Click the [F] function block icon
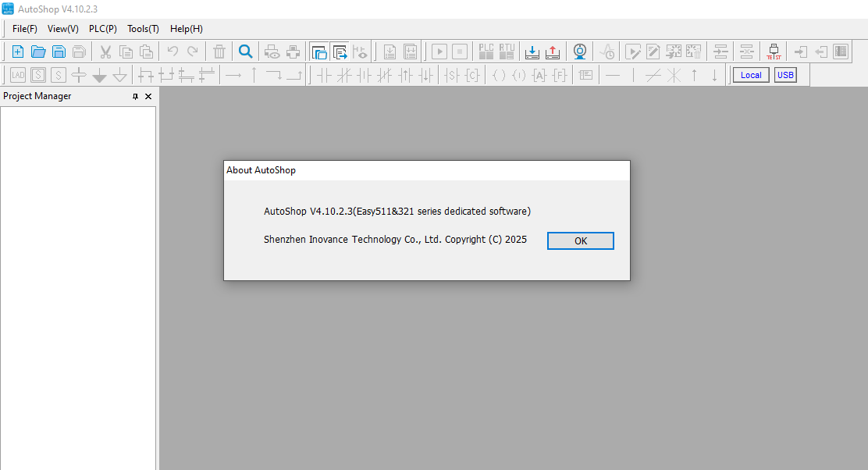 pyautogui.click(x=560, y=75)
